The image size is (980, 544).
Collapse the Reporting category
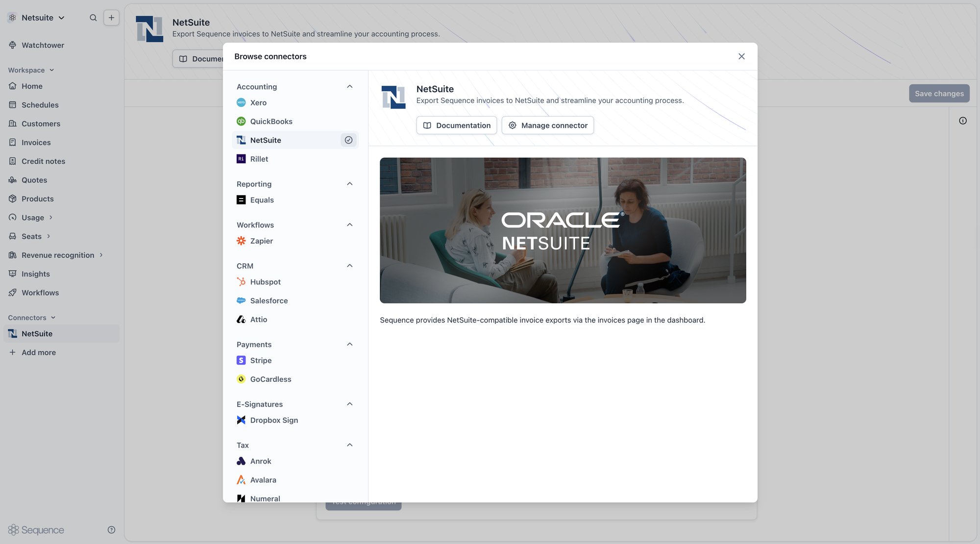(x=349, y=184)
